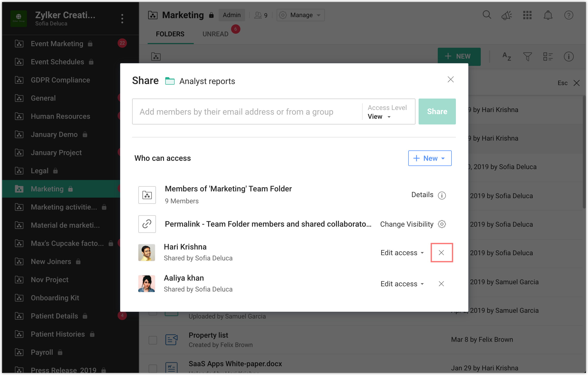Image resolution: width=588 pixels, height=375 pixels.
Task: Switch to the UNREAD tab
Action: 215,34
